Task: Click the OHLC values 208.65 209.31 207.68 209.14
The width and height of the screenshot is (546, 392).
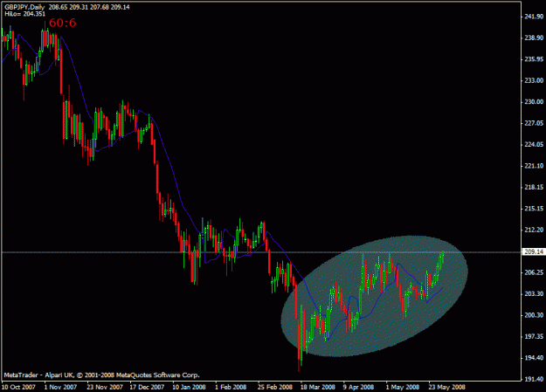Action: tap(89, 7)
